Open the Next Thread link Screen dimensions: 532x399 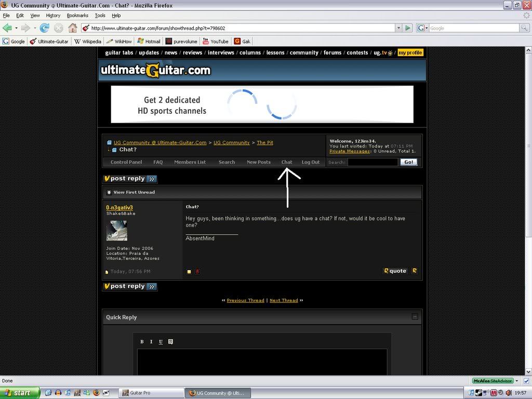tap(284, 300)
